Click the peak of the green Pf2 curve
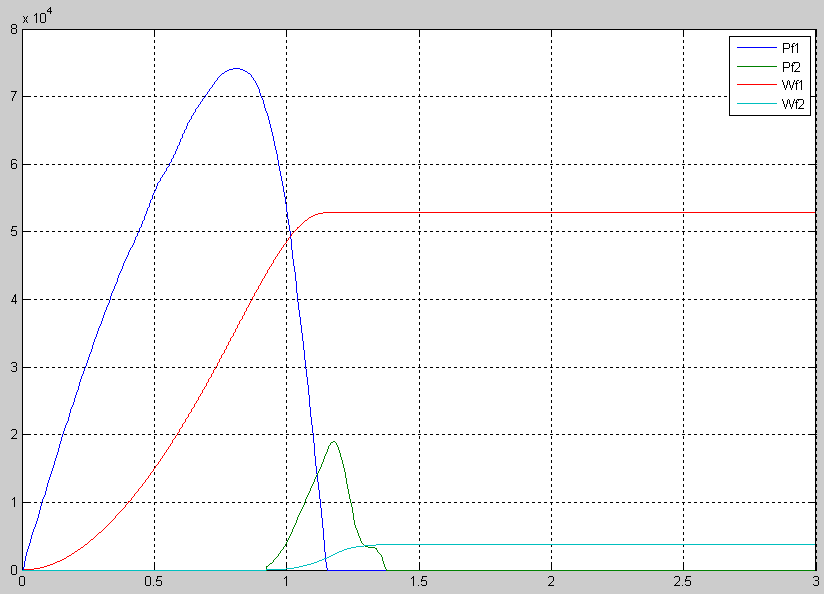 [x=333, y=442]
